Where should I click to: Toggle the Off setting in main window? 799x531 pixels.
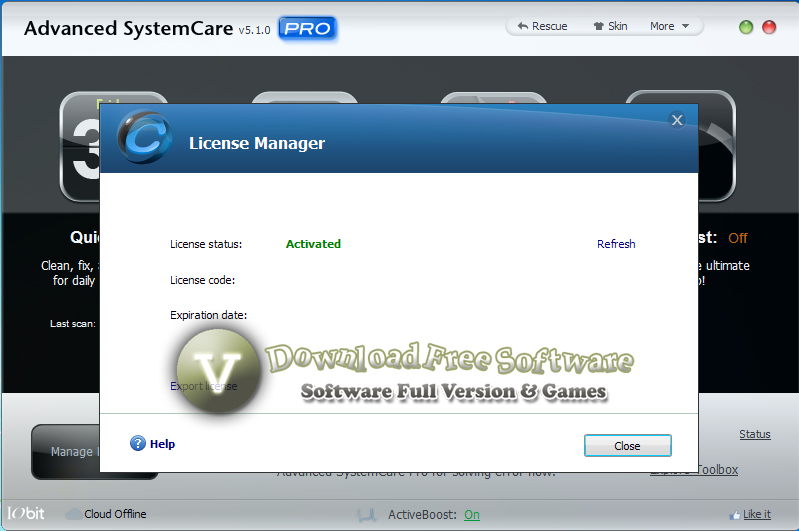[x=737, y=238]
